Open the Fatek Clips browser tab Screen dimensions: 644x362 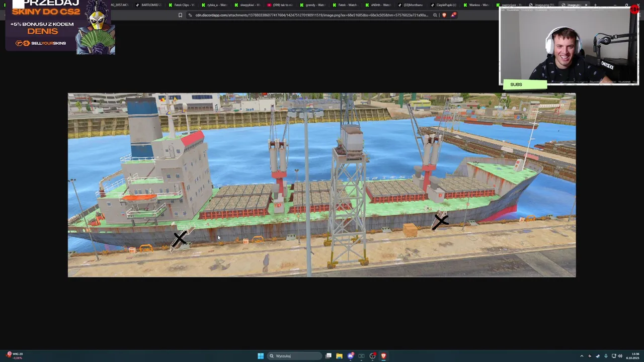pos(181,5)
